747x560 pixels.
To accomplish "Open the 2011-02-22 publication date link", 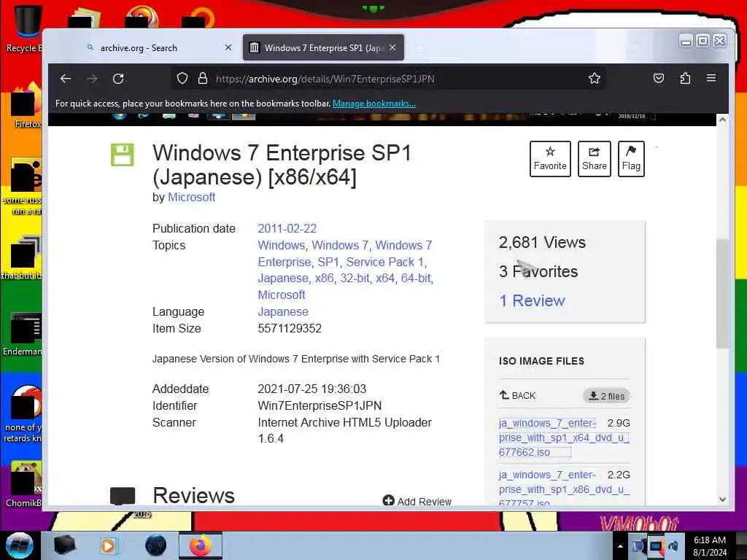I will (x=287, y=228).
